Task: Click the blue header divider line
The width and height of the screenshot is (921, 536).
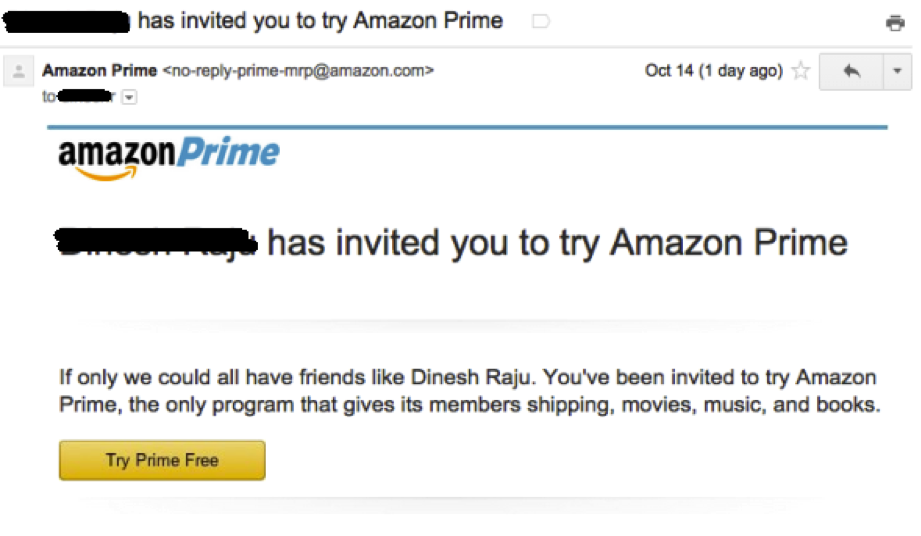Action: coord(468,127)
